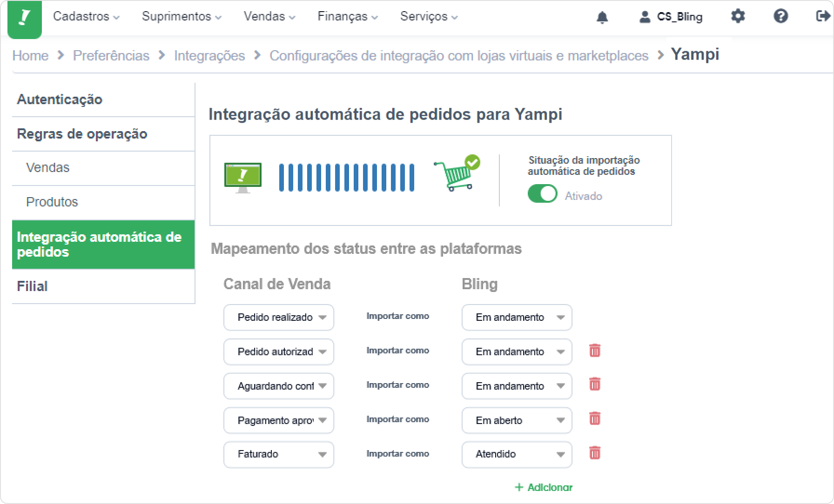Open Produtos sub-item in sidebar
This screenshot has height=504, width=834.
point(103,202)
